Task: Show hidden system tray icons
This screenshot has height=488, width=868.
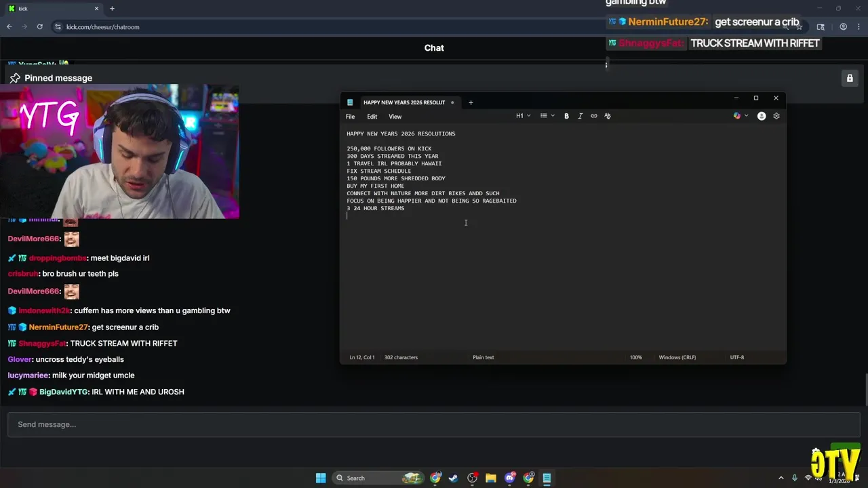Action: (x=781, y=478)
